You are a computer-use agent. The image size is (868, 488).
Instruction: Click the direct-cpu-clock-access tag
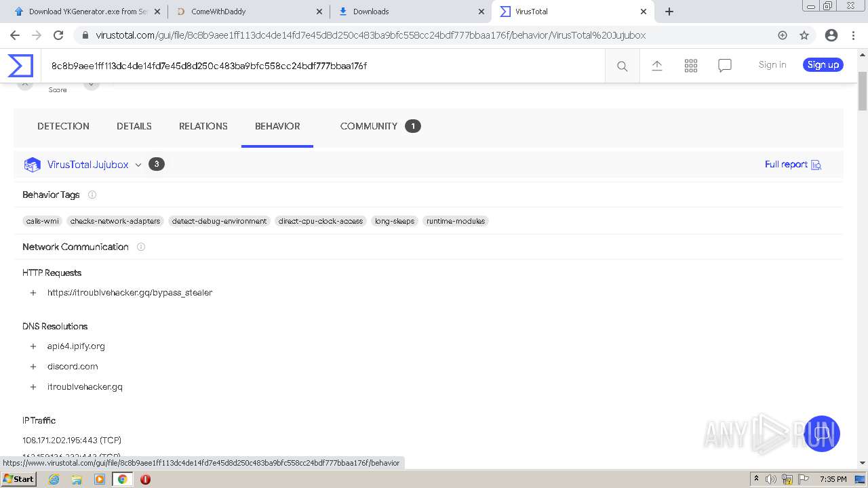click(321, 221)
